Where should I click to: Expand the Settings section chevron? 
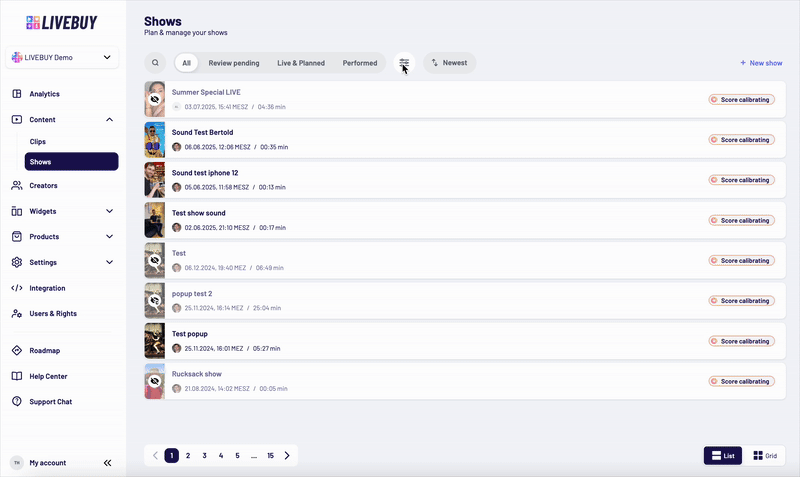click(109, 262)
